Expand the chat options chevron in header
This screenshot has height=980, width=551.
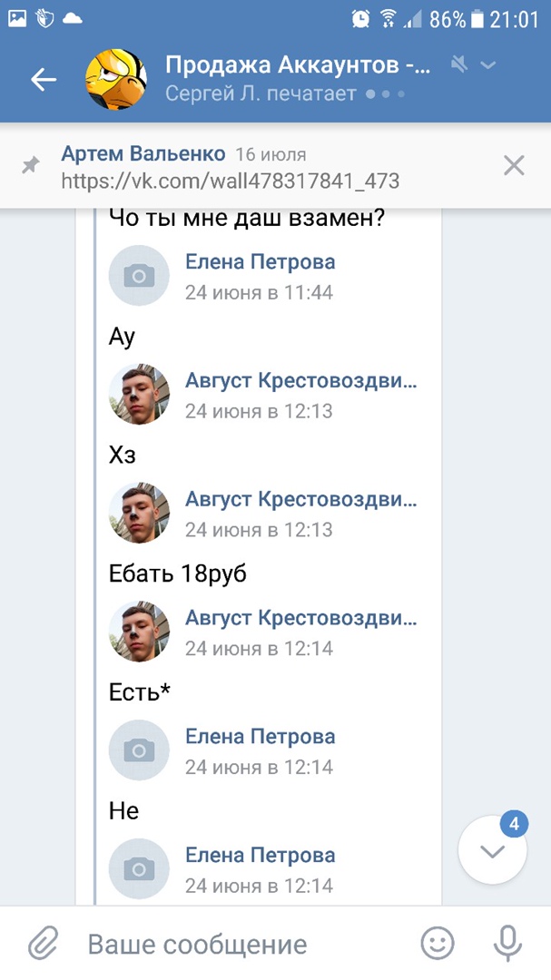(x=488, y=64)
